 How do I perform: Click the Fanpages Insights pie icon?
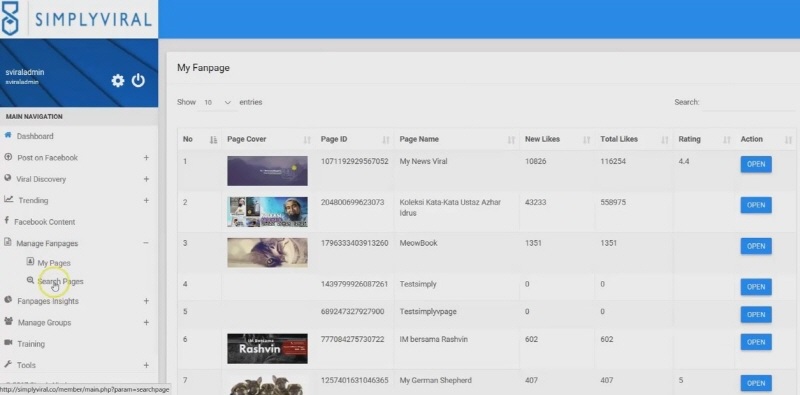8,300
